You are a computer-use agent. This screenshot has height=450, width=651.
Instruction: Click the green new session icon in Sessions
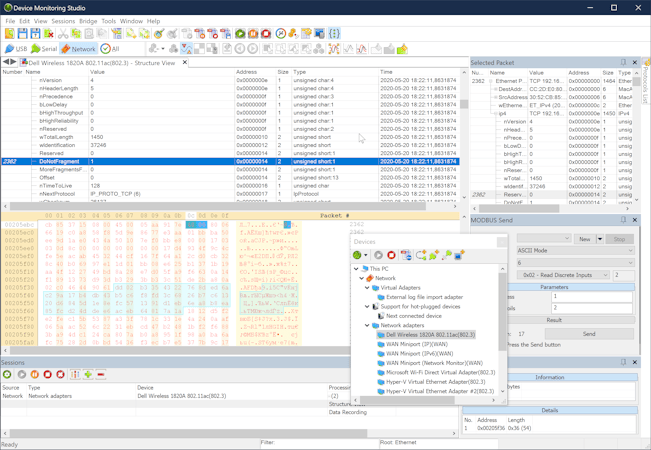(x=8, y=375)
